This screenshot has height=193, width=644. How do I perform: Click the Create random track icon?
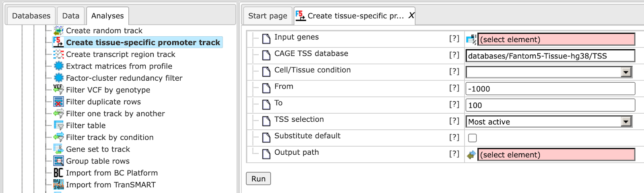59,31
